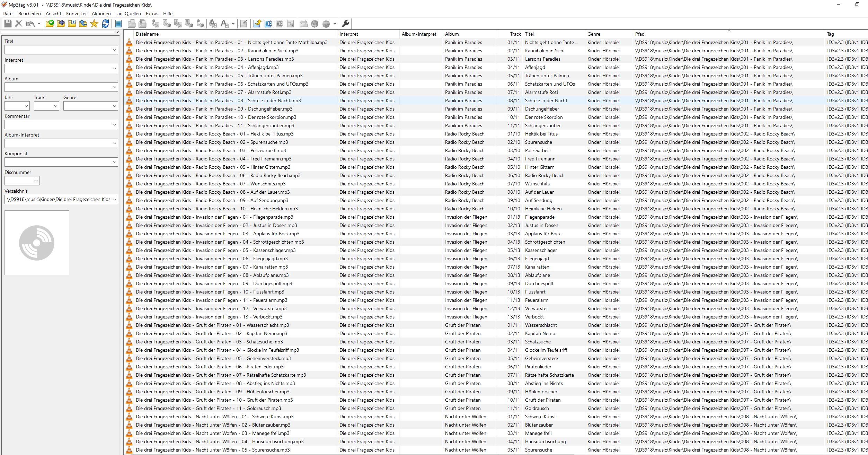Open the Konverter menu
The width and height of the screenshot is (868, 455).
pyautogui.click(x=77, y=14)
